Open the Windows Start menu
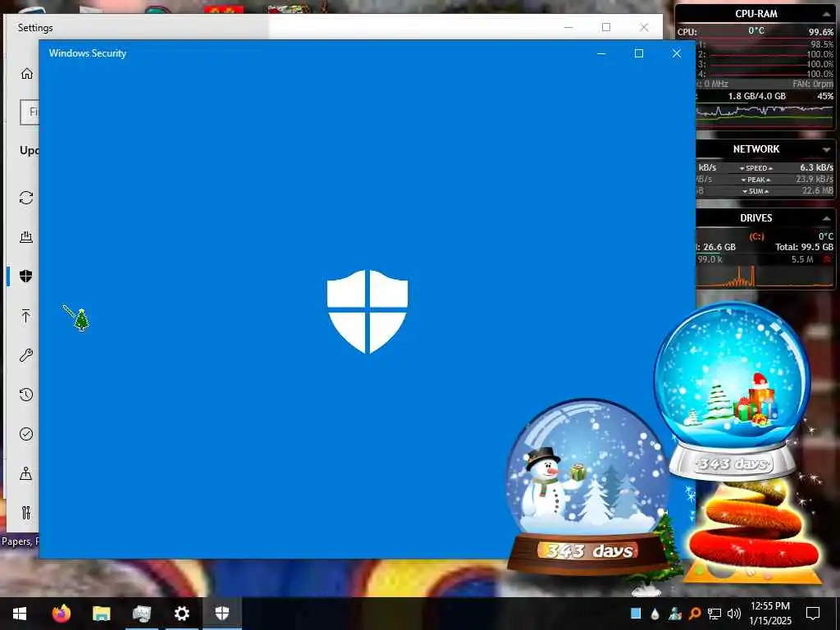 pos(20,614)
